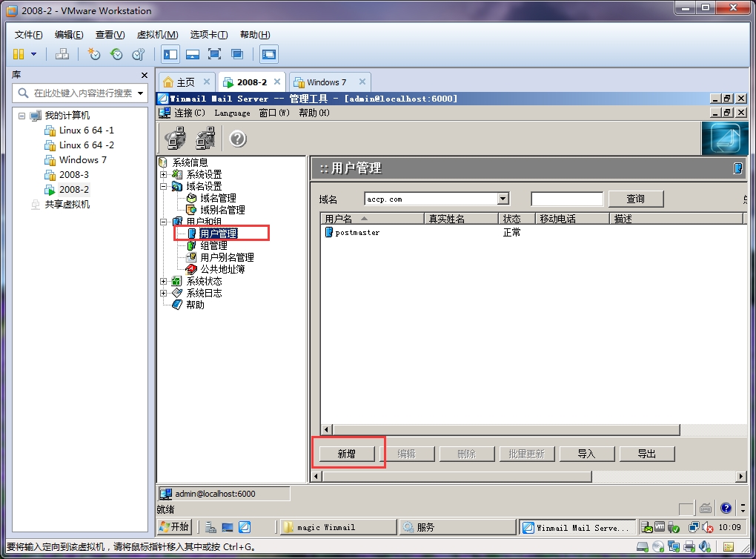Image resolution: width=756 pixels, height=559 pixels.
Task: Click the 新增 button
Action: (347, 454)
